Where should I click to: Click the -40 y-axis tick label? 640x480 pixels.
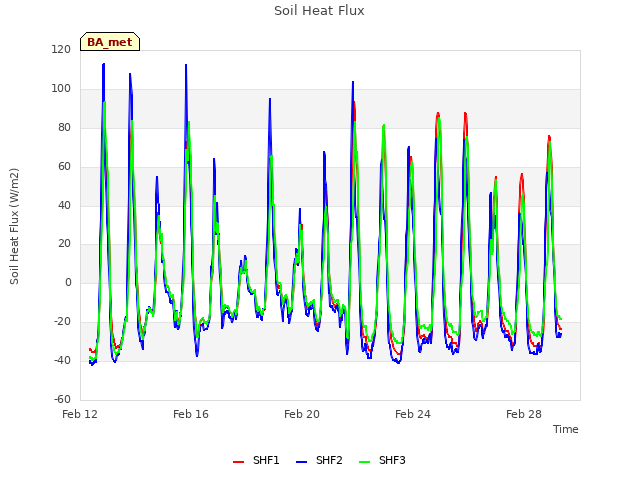point(62,360)
